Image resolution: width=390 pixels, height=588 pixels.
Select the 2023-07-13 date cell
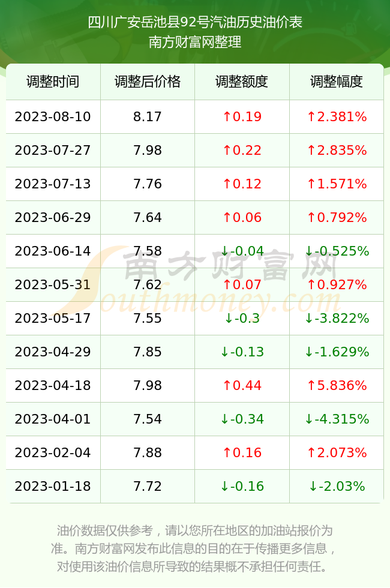(53, 184)
